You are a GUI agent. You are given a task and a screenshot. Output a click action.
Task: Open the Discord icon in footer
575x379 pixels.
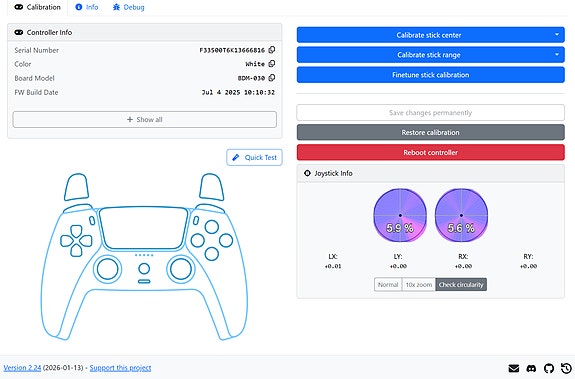[x=531, y=368]
